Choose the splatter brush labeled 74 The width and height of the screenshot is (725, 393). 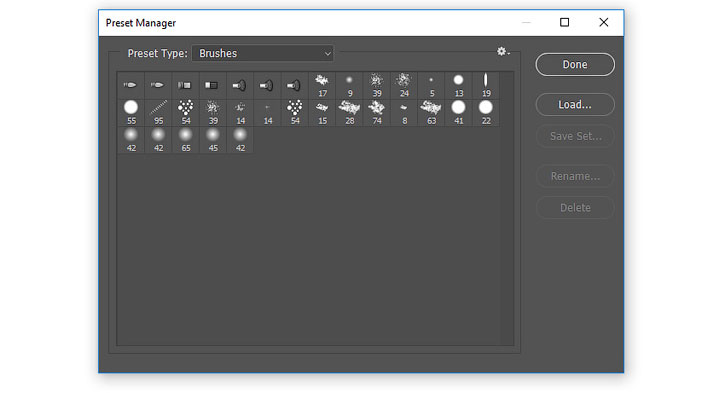[x=377, y=113]
